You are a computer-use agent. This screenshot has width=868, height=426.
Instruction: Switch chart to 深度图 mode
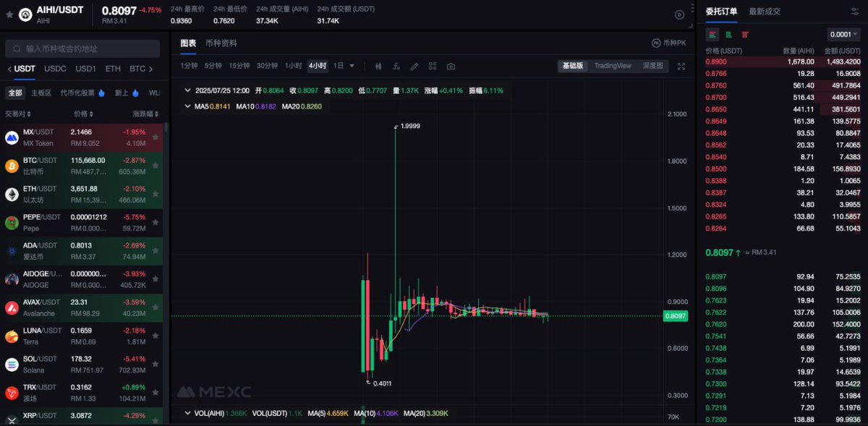(652, 66)
